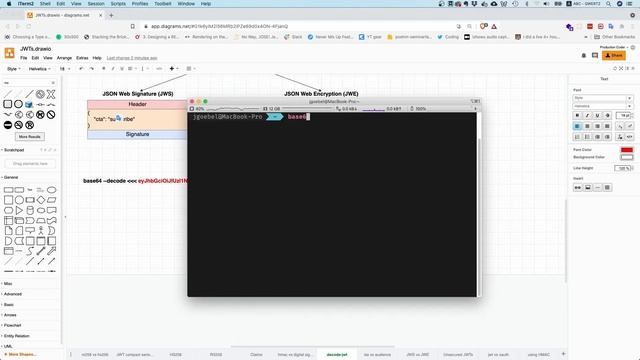Open the Edit menu in draw.io

(36, 58)
